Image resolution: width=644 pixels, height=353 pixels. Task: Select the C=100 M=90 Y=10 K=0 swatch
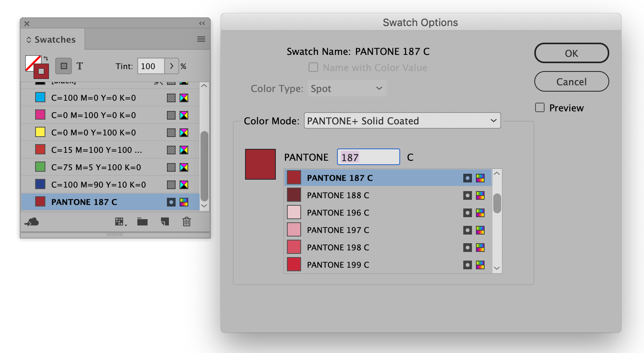coord(110,184)
